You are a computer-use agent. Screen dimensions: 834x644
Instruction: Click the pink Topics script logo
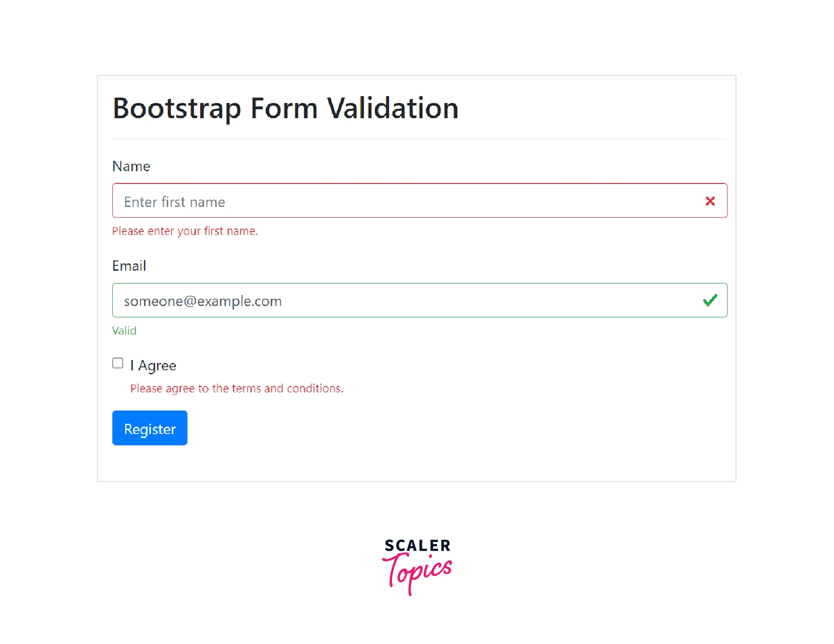417,571
